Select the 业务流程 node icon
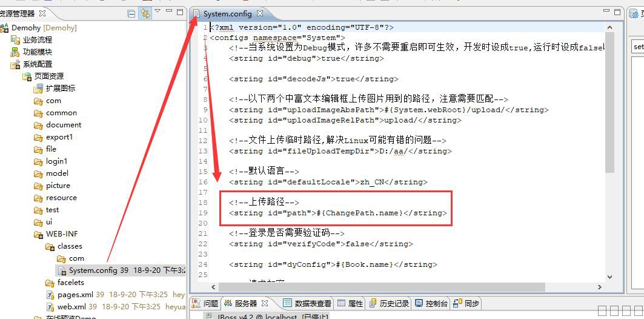644x319 pixels. (15, 40)
